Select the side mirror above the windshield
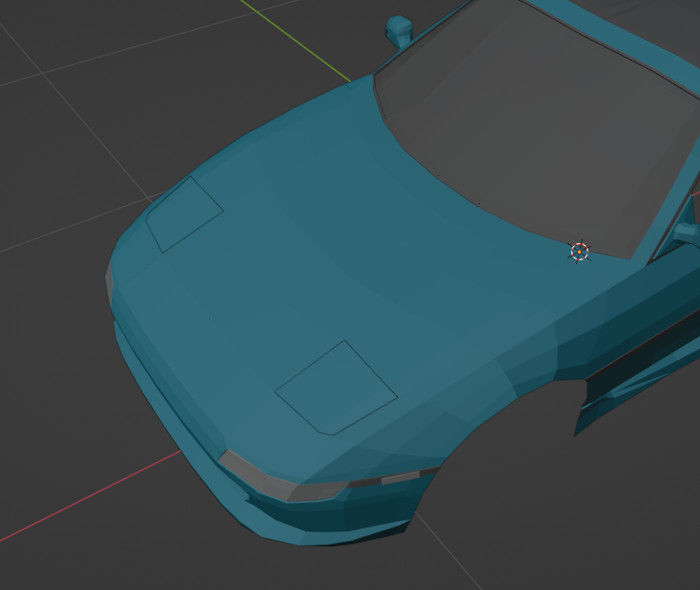The width and height of the screenshot is (700, 590). pos(399,30)
